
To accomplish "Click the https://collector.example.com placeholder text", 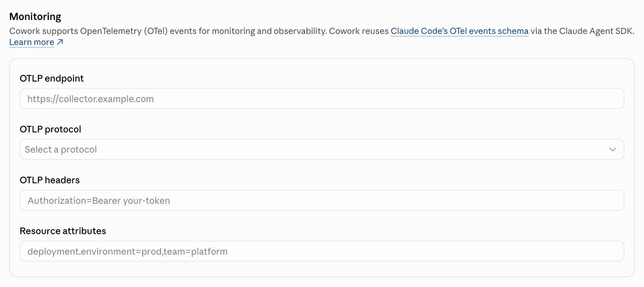I will 91,99.
